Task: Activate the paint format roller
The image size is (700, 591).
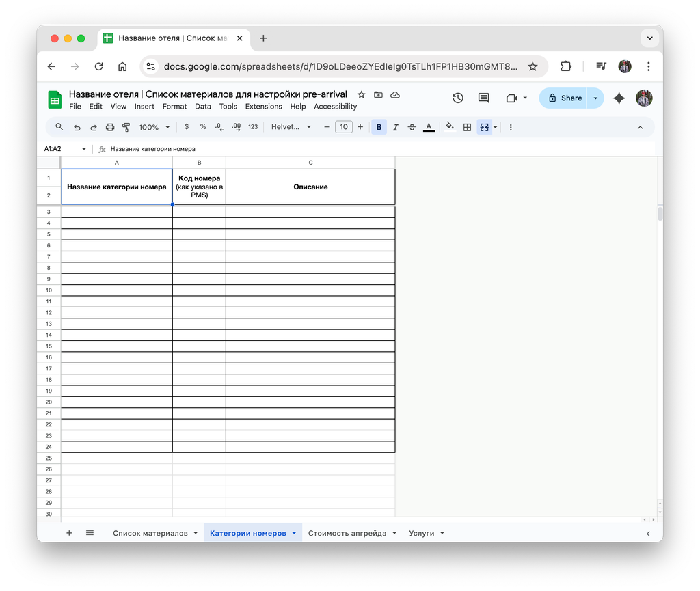Action: pyautogui.click(x=126, y=128)
